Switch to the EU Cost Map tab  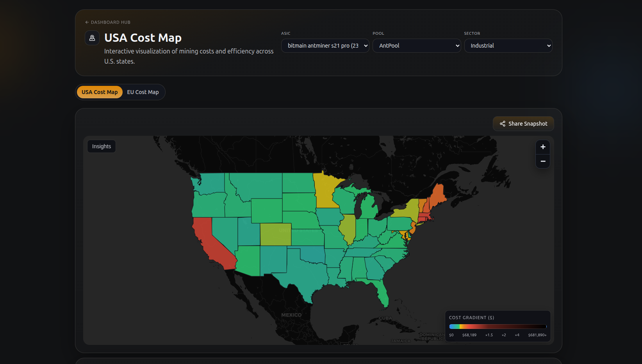tap(143, 92)
